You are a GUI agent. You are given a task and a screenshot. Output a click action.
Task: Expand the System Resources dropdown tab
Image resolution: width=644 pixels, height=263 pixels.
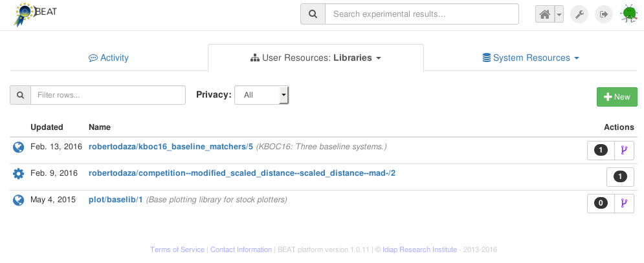pos(530,58)
